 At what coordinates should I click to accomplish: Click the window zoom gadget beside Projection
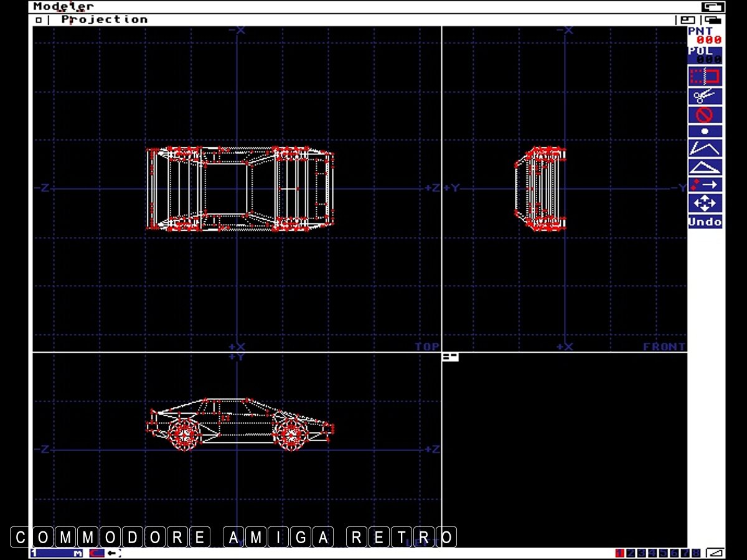click(x=688, y=20)
